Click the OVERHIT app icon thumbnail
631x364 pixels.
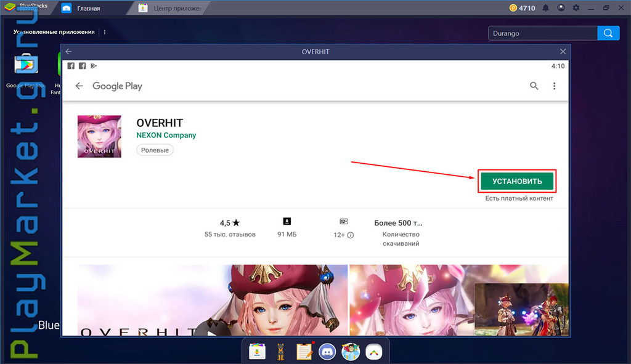[99, 136]
